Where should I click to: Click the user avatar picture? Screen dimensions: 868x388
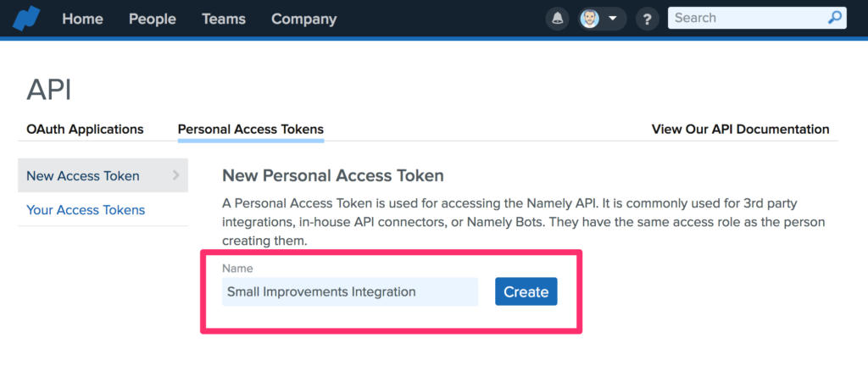(x=590, y=19)
